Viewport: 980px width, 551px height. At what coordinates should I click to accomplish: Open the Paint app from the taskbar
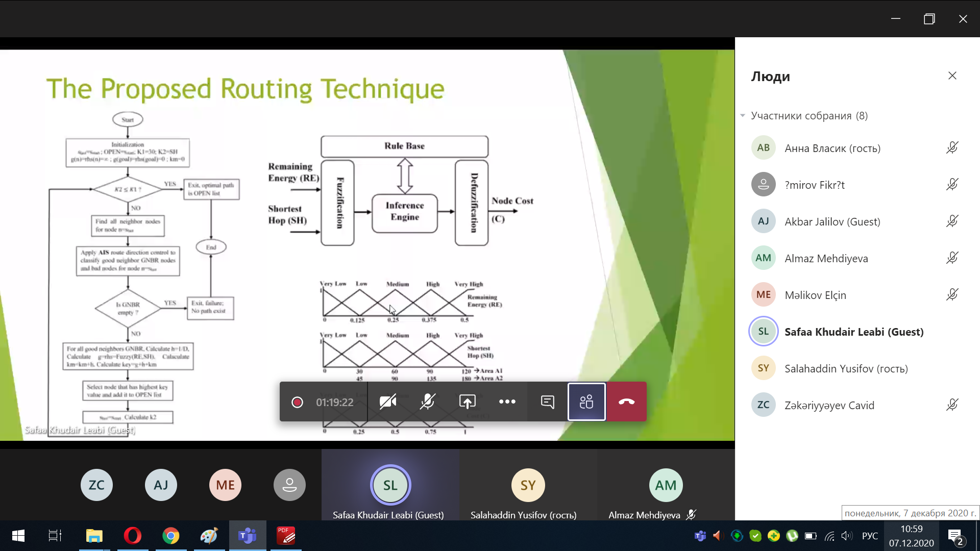tap(209, 536)
